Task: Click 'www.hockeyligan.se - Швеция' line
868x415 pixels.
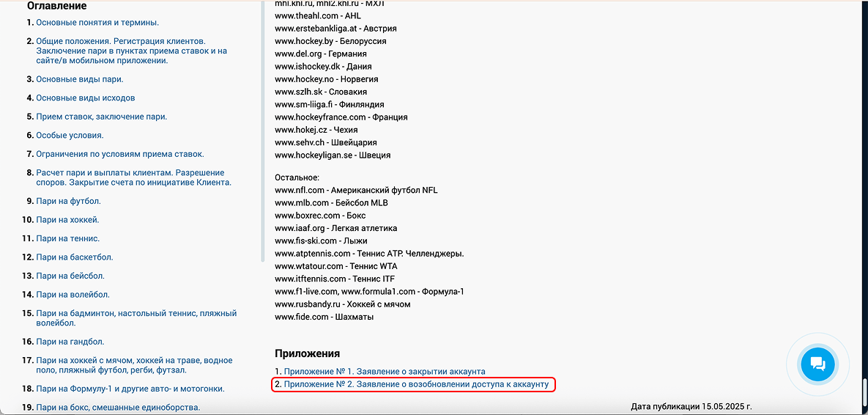Action: pos(333,155)
